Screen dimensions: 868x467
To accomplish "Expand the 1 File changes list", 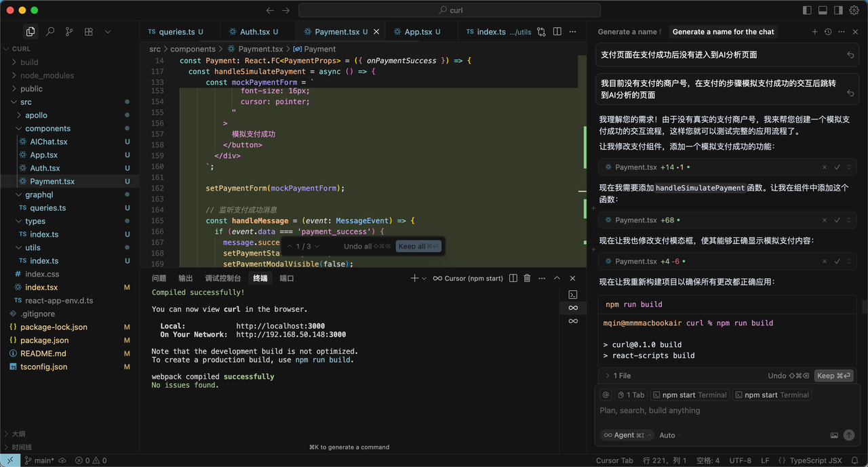I will 618,375.
